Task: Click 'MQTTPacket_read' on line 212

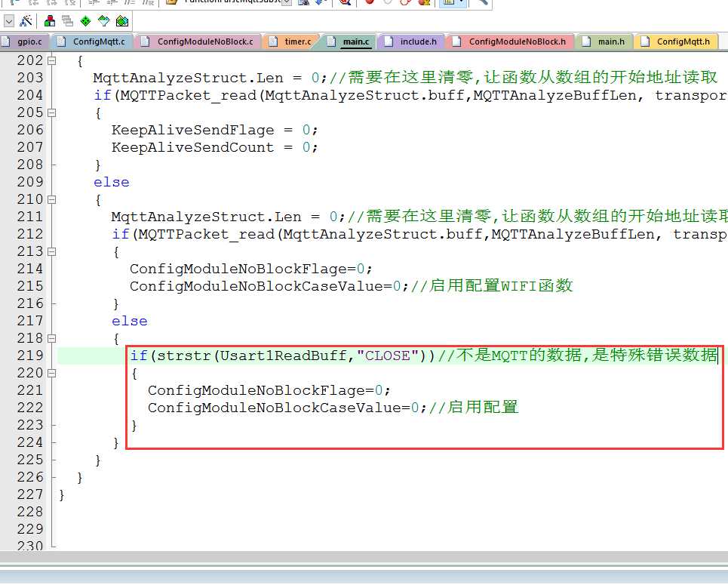Action: pyautogui.click(x=206, y=234)
